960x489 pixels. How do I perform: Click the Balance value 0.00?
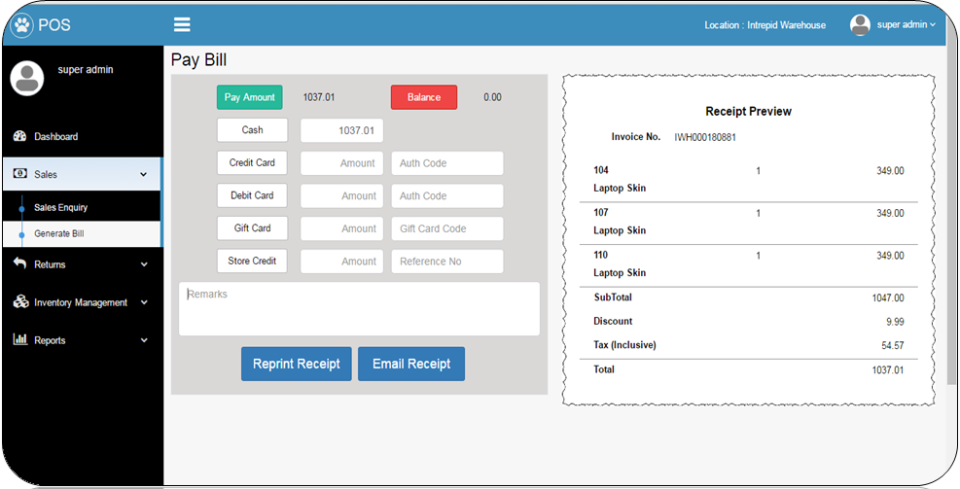point(492,97)
